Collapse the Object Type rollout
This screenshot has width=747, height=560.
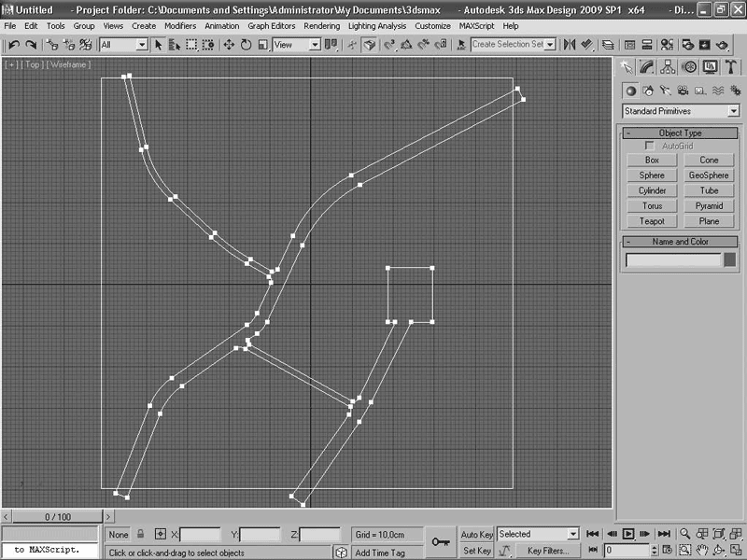pyautogui.click(x=681, y=133)
